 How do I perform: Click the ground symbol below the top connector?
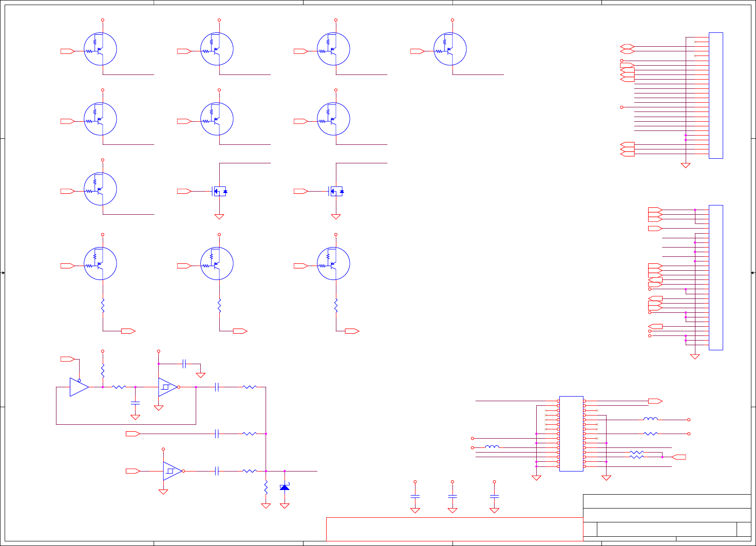[686, 165]
